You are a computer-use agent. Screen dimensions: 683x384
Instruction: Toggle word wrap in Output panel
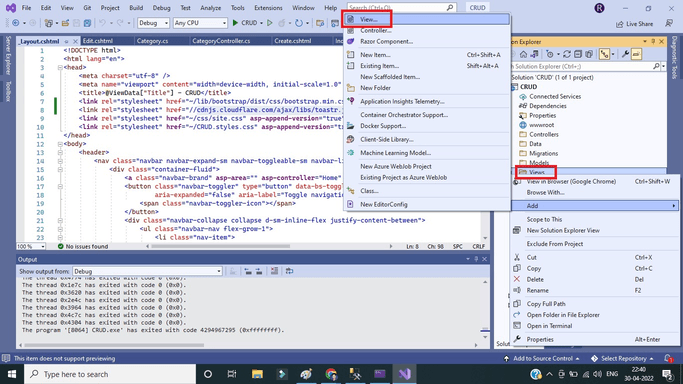289,271
